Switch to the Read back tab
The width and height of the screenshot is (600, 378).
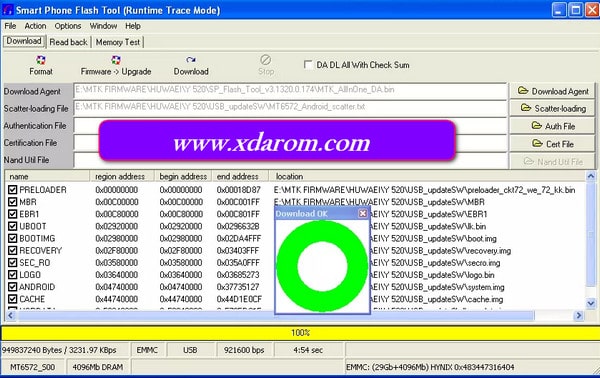pyautogui.click(x=68, y=42)
